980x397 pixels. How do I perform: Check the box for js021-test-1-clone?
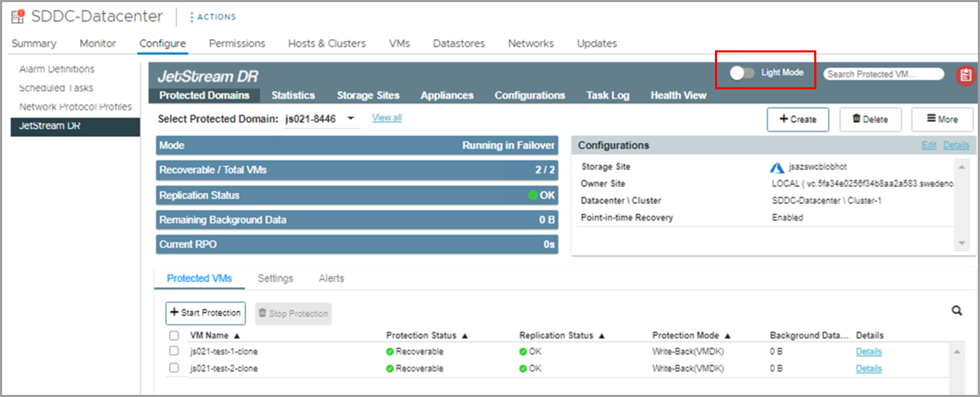pos(174,351)
